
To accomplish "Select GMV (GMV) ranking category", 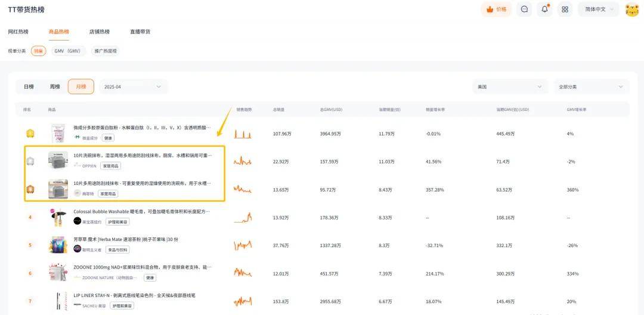I will pyautogui.click(x=68, y=51).
